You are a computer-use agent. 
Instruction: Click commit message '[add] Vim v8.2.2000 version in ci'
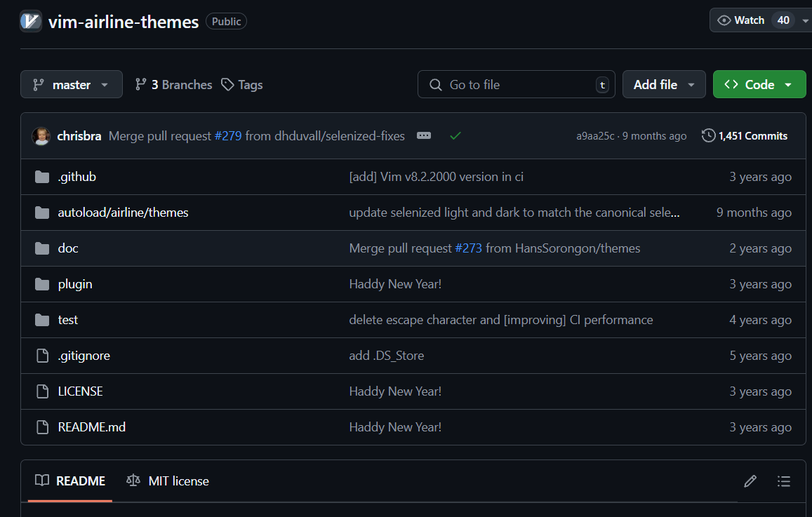pos(436,177)
